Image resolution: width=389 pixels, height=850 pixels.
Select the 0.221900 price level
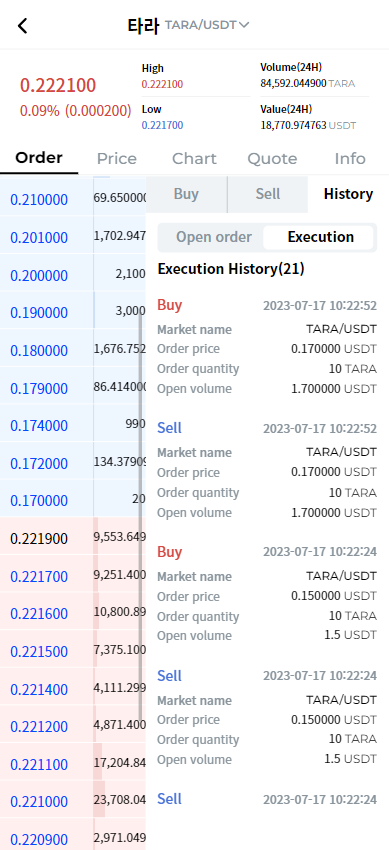tap(39, 539)
